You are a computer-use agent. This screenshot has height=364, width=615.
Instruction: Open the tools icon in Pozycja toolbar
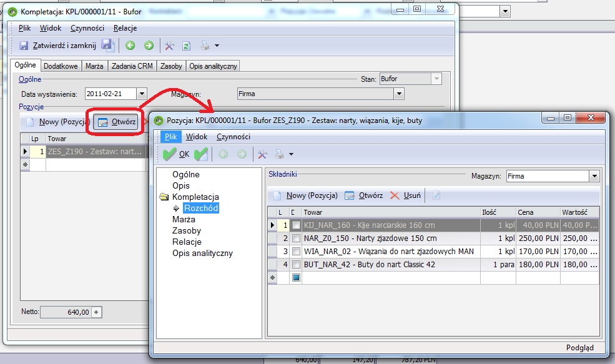click(263, 155)
